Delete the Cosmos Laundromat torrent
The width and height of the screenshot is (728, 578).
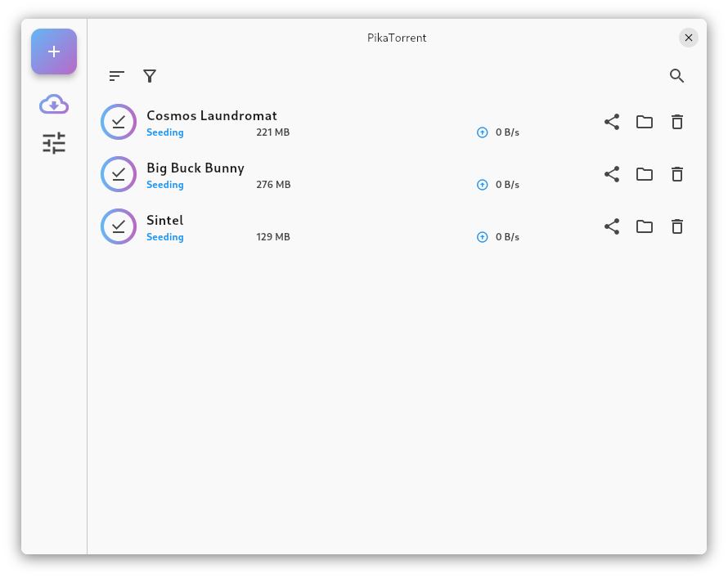pyautogui.click(x=677, y=121)
